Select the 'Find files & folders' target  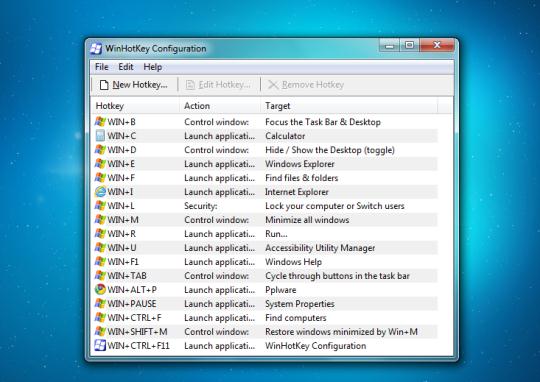[301, 178]
